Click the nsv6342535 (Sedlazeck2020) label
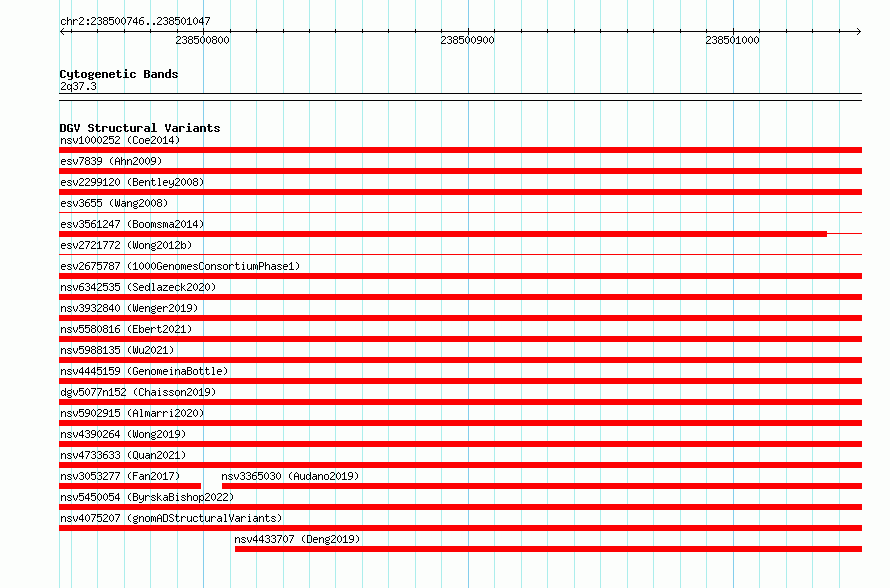 pos(138,287)
